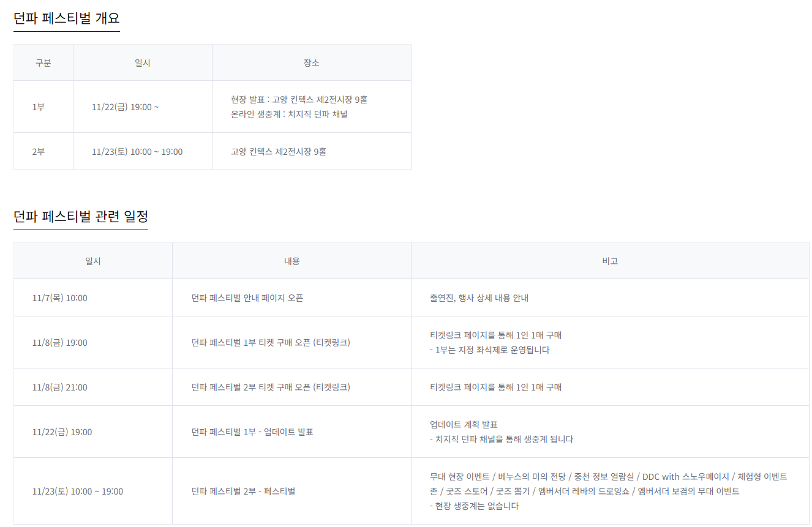Select the 구분 column header
Screen dimensions: 812x527
click(43, 62)
